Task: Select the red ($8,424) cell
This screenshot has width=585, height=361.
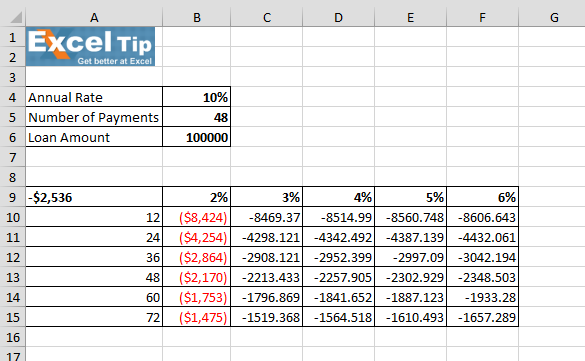Action: coord(197,217)
